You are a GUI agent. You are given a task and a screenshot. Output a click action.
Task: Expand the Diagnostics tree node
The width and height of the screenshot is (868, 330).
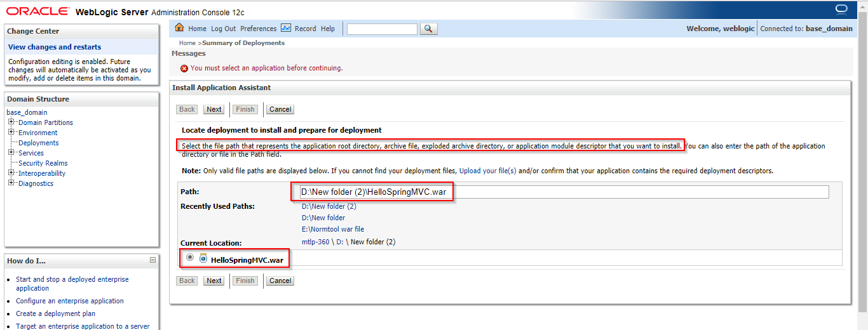click(11, 183)
